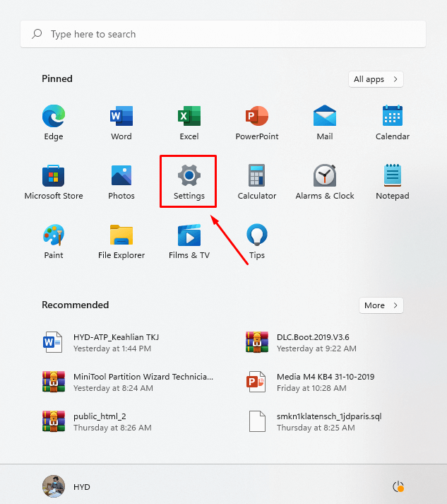Screen dimensions: 447x504
Task: Open the Calendar app icon
Action: (393, 117)
